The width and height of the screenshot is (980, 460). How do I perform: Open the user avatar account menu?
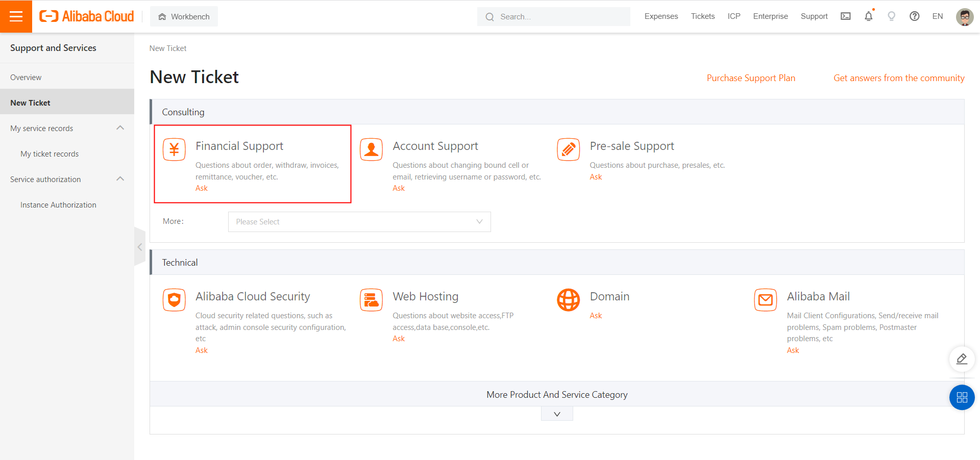click(965, 16)
